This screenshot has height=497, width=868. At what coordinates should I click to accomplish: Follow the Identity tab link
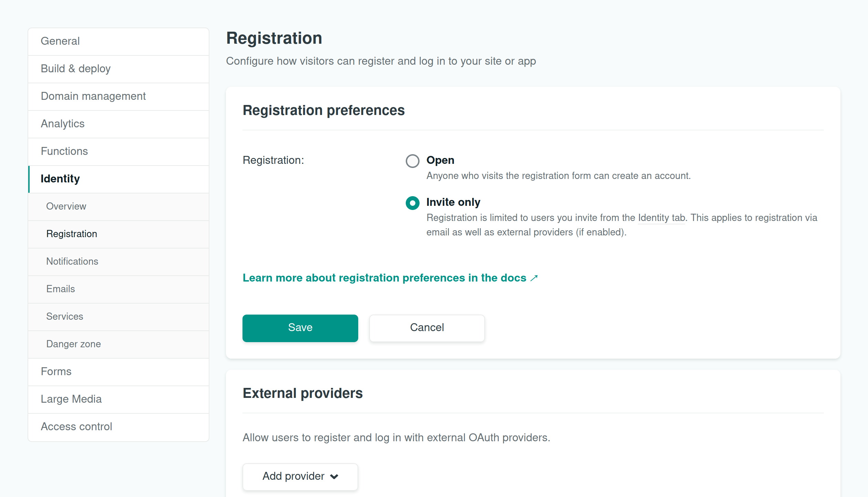click(x=661, y=218)
